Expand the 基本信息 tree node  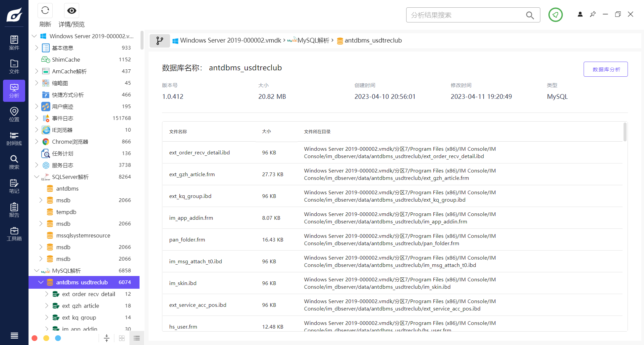tap(37, 48)
